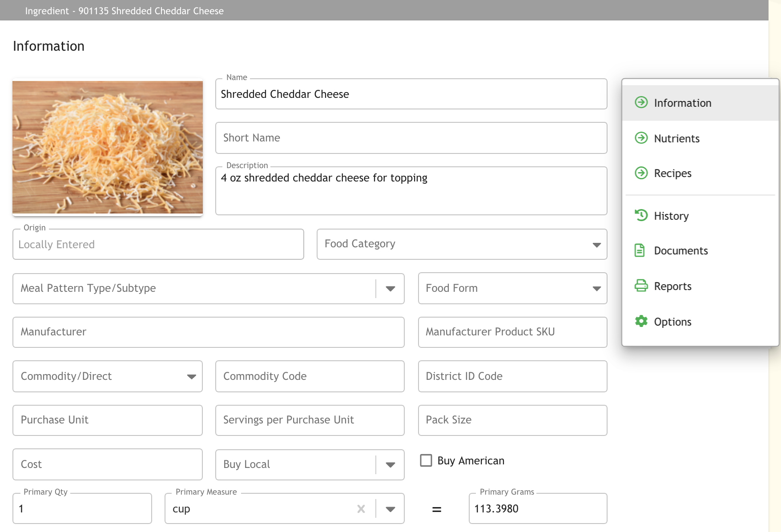Click the Servings per Purchase Unit field
The image size is (781, 532).
click(310, 420)
